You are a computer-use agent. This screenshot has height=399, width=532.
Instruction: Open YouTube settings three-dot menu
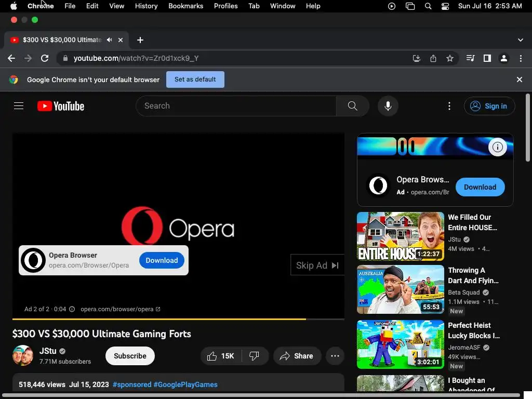tap(449, 106)
